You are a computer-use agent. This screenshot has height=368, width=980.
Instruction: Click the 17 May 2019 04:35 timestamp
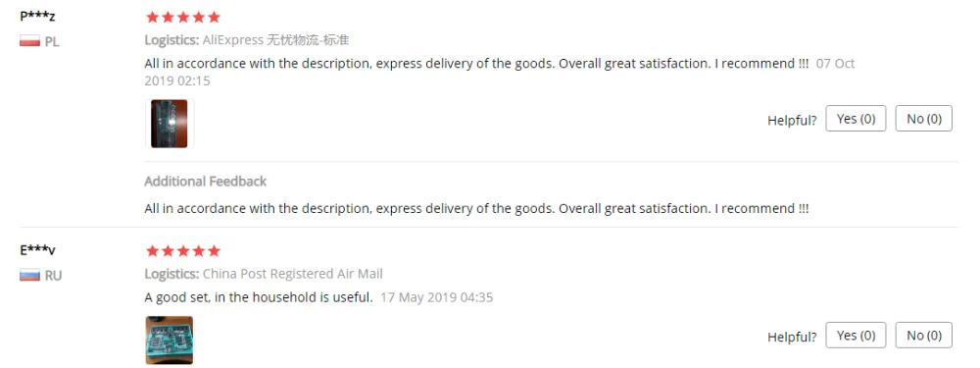[x=436, y=297]
